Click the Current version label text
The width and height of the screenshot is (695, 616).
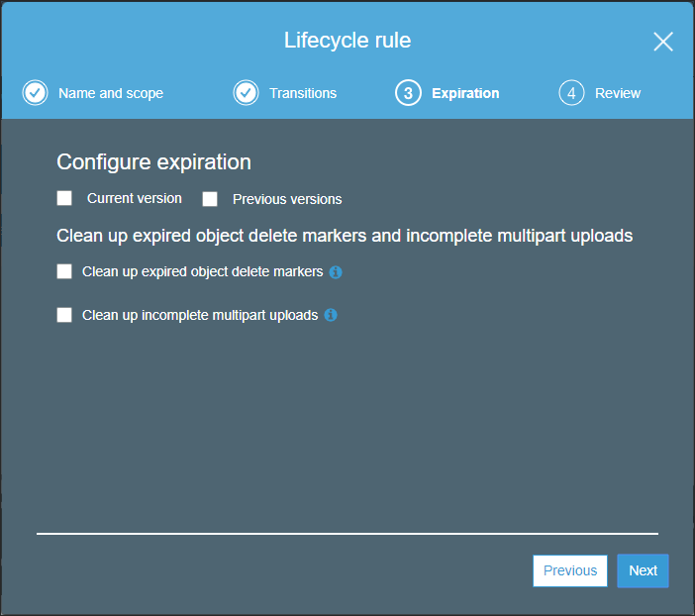(x=135, y=198)
